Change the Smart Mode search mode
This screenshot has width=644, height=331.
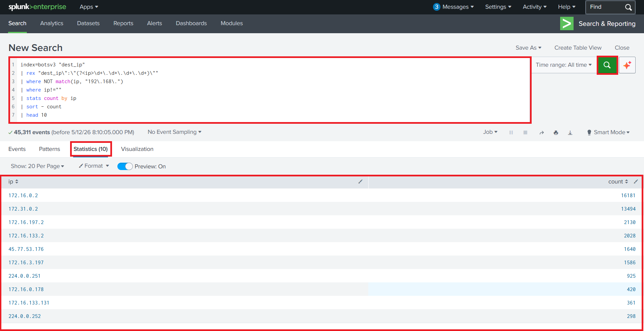click(608, 132)
